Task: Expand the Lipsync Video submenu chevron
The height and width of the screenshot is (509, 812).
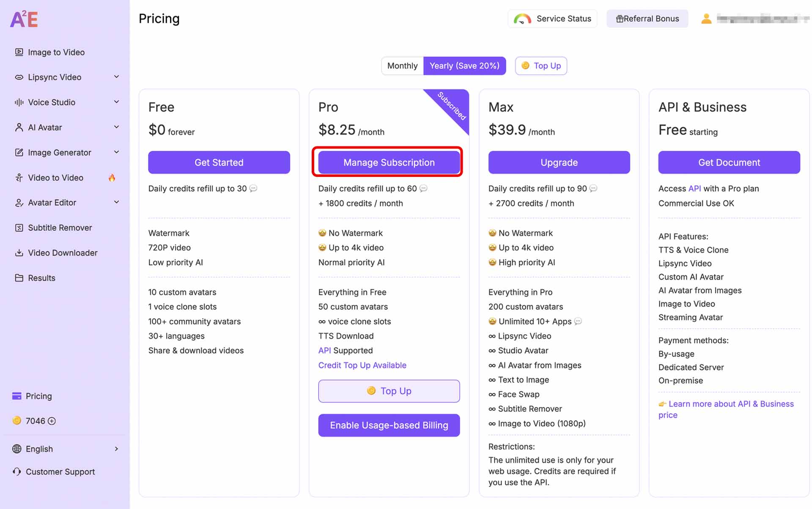Action: tap(116, 77)
